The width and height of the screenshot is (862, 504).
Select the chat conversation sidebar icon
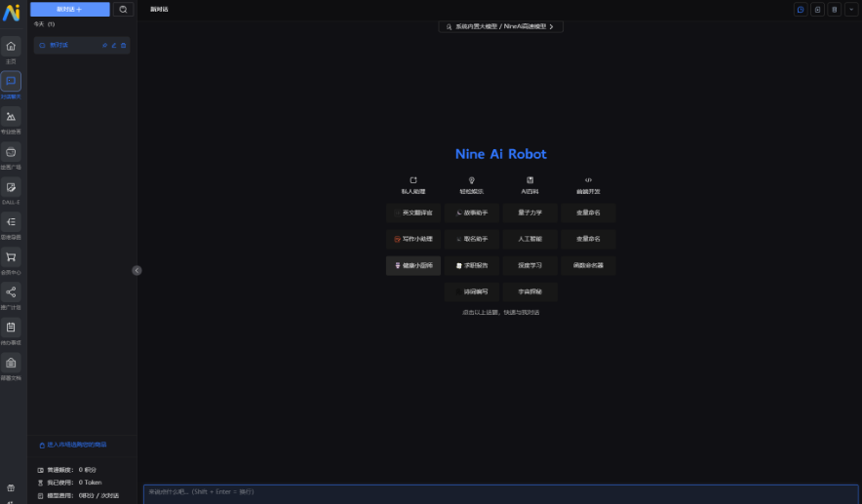pos(11,82)
